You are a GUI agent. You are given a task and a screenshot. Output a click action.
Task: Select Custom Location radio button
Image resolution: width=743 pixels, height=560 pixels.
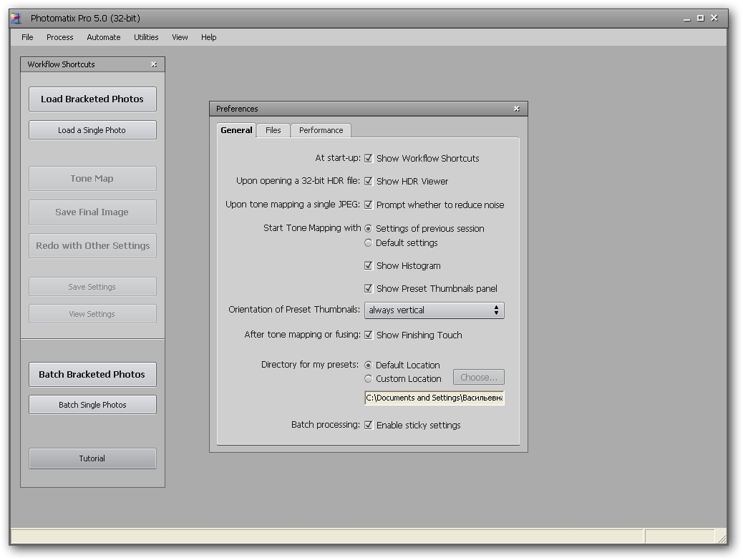[x=368, y=379]
